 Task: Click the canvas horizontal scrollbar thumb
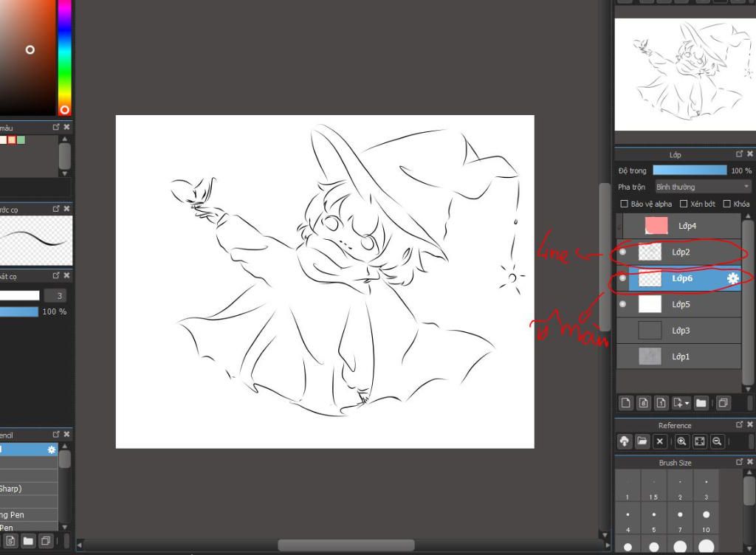346,545
